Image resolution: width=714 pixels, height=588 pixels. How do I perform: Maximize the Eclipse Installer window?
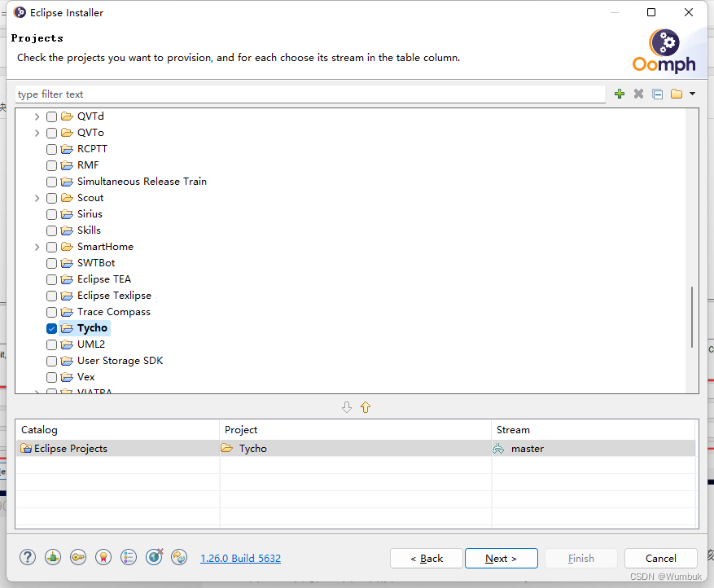click(x=651, y=12)
